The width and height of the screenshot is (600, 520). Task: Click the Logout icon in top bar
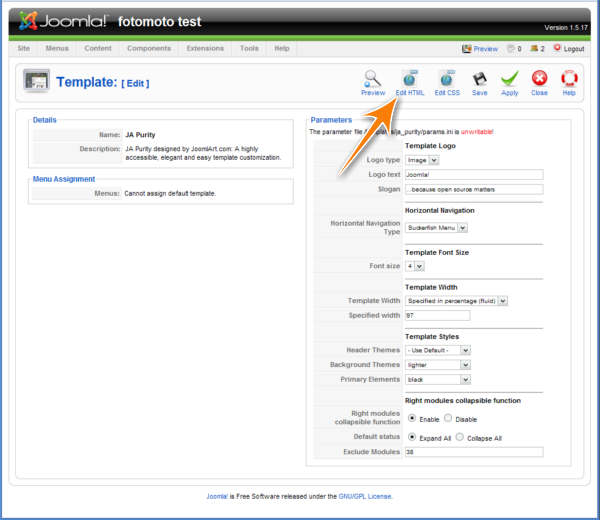pos(557,48)
